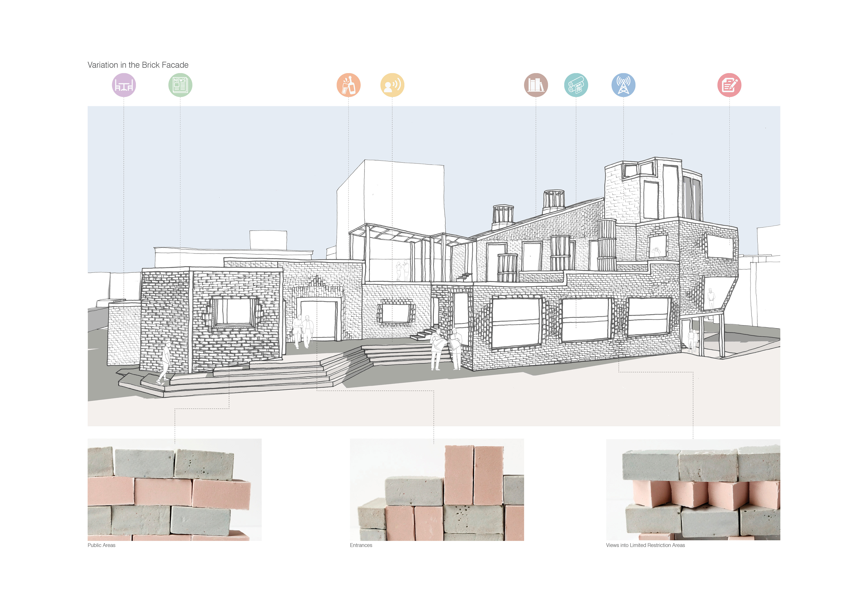Click 'Views into Limited Restriction Areas' caption
Viewport: 868px width, 614px height.
[x=645, y=545]
